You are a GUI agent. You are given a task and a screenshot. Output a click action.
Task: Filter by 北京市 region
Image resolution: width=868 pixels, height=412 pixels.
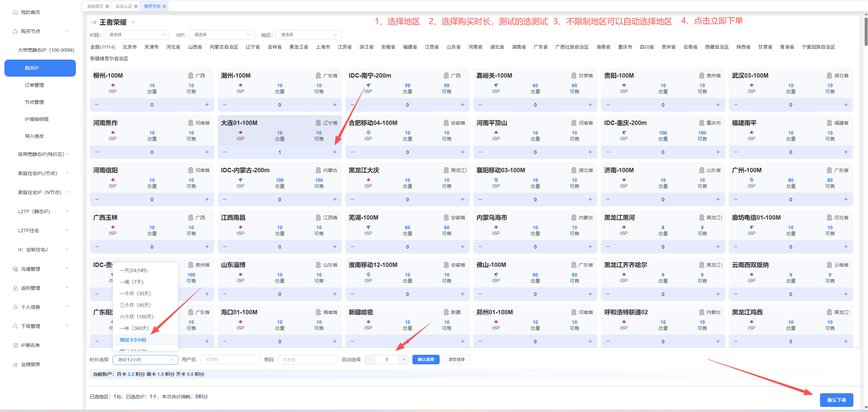(x=130, y=47)
